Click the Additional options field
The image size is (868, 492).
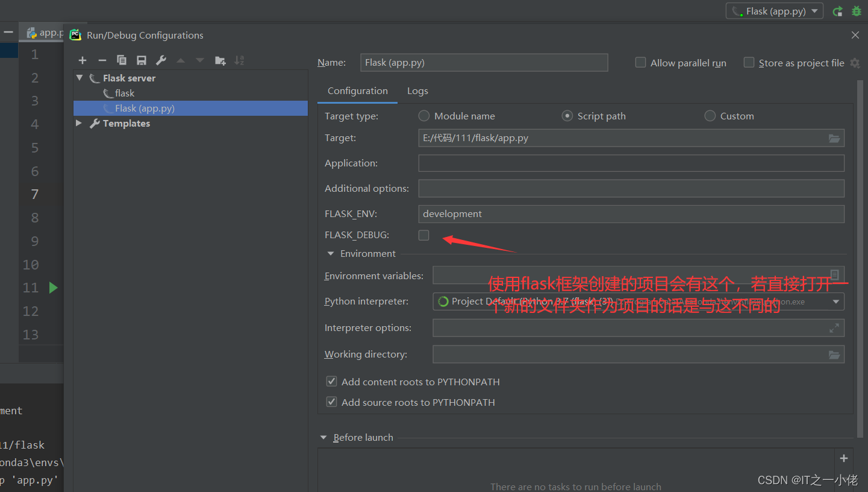click(631, 189)
